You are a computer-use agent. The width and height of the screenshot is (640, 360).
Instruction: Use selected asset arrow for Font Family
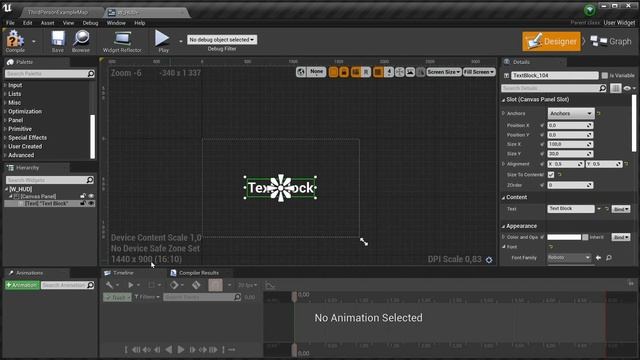(598, 258)
